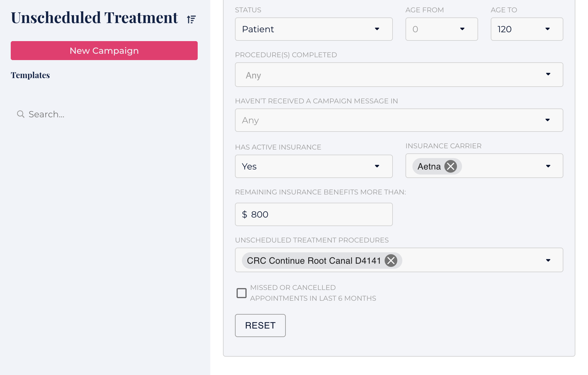Open the Age To dropdown showing 120
The width and height of the screenshot is (588, 375).
526,29
